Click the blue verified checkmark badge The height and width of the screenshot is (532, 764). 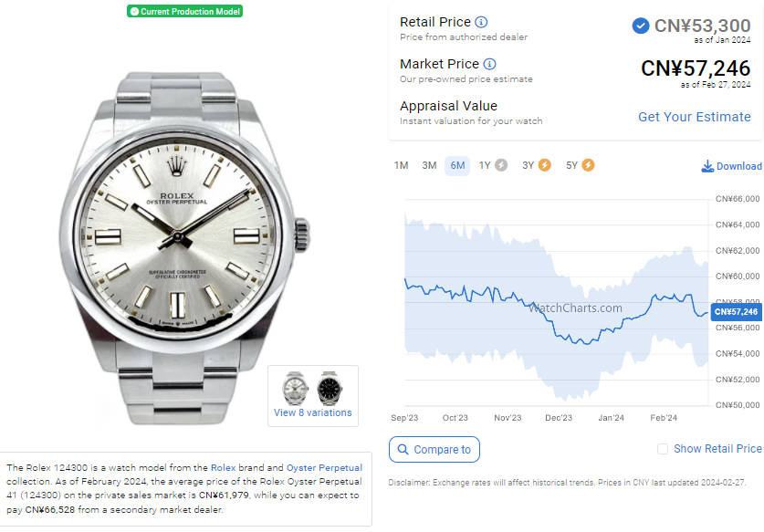click(x=640, y=26)
